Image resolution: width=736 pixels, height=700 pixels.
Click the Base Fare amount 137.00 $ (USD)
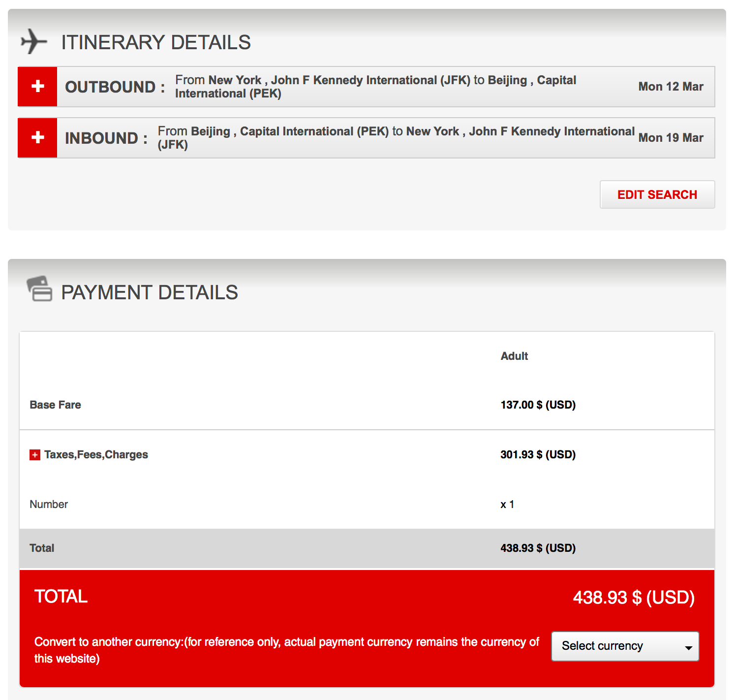point(538,405)
